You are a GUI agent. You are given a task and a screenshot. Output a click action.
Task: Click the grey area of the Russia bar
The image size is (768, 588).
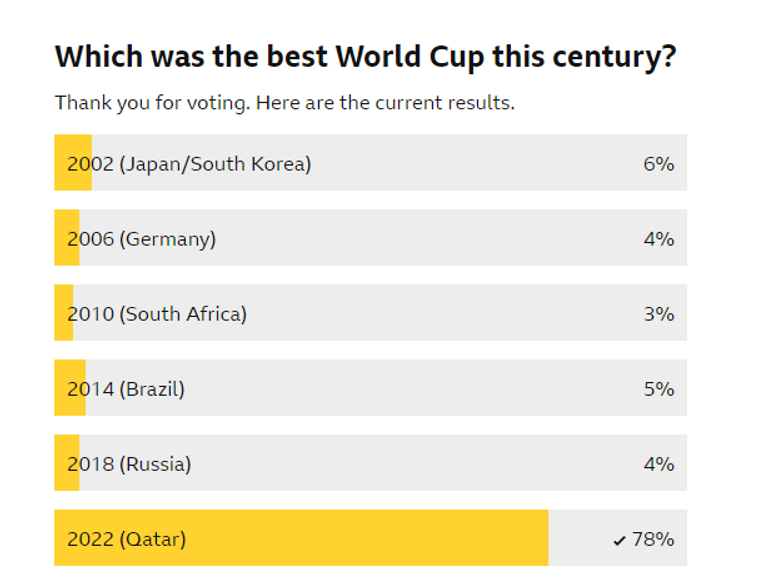pyautogui.click(x=420, y=464)
